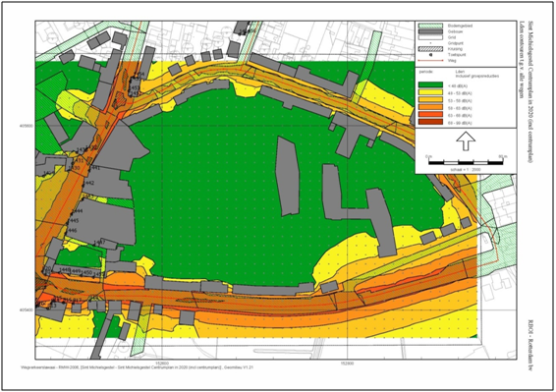Screen dimensions: 556x392
Task: Click the red Weg line legend symbol
Action: [x=430, y=61]
